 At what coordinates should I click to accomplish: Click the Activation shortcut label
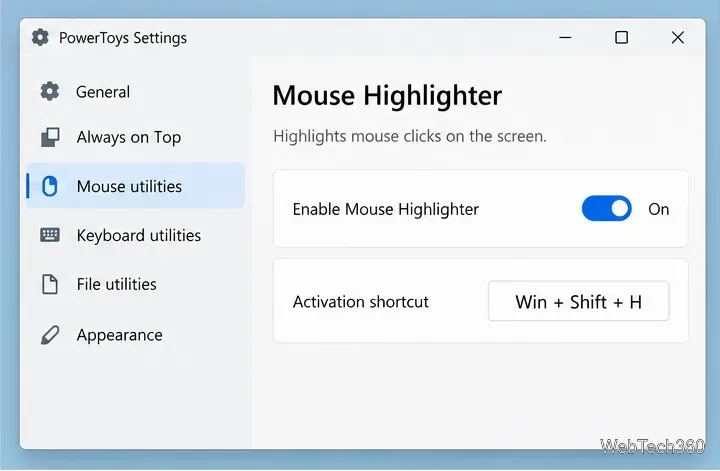pos(360,302)
